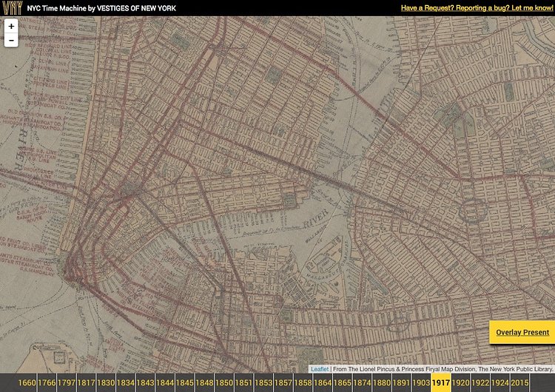Select the 1845 map year

[185, 382]
